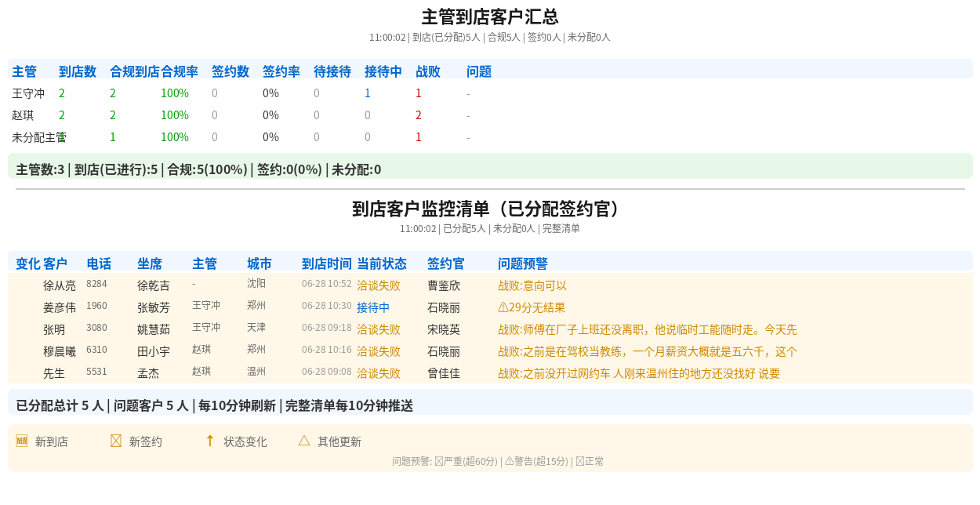Click phone number 5531
Viewport: 980px width, 505px height.
[96, 371]
